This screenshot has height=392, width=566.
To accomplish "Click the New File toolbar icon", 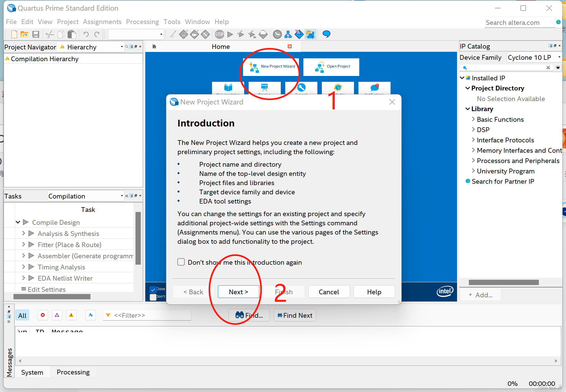I will [14, 34].
